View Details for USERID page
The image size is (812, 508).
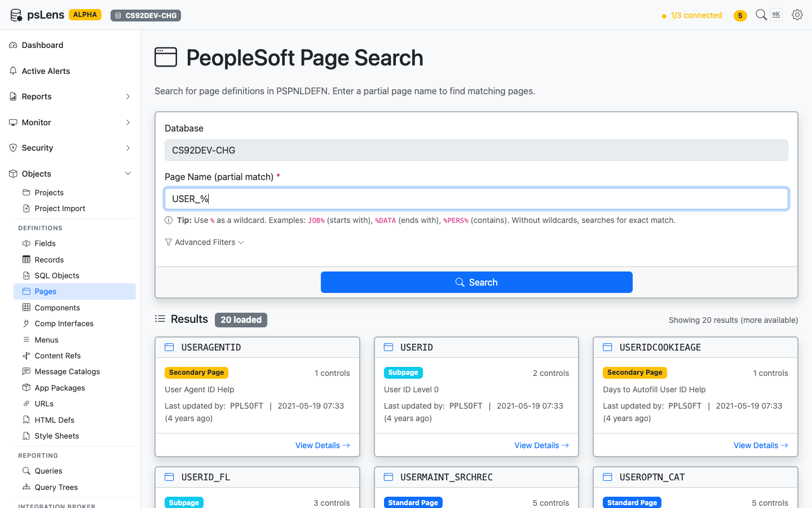click(x=541, y=445)
